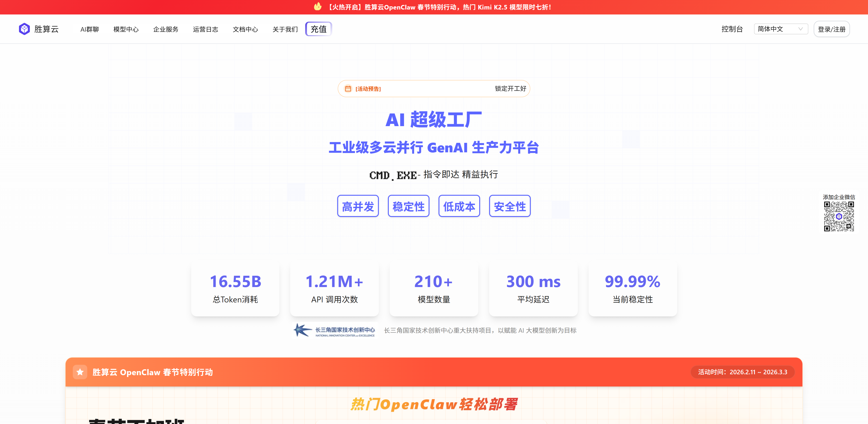The image size is (868, 424).
Task: Click the 充值 recharge button
Action: (318, 29)
